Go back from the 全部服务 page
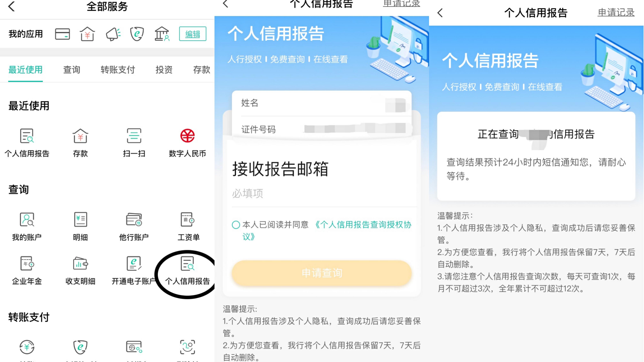Screen dimensions: 644x362 [11, 6]
